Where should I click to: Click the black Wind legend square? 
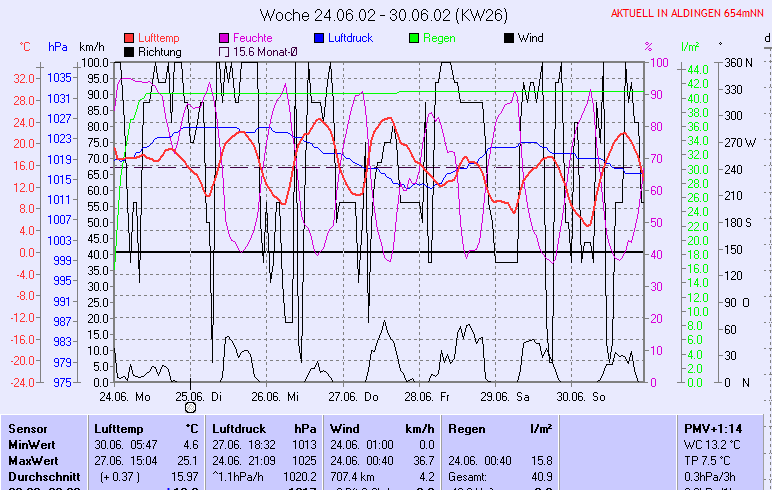pos(509,38)
